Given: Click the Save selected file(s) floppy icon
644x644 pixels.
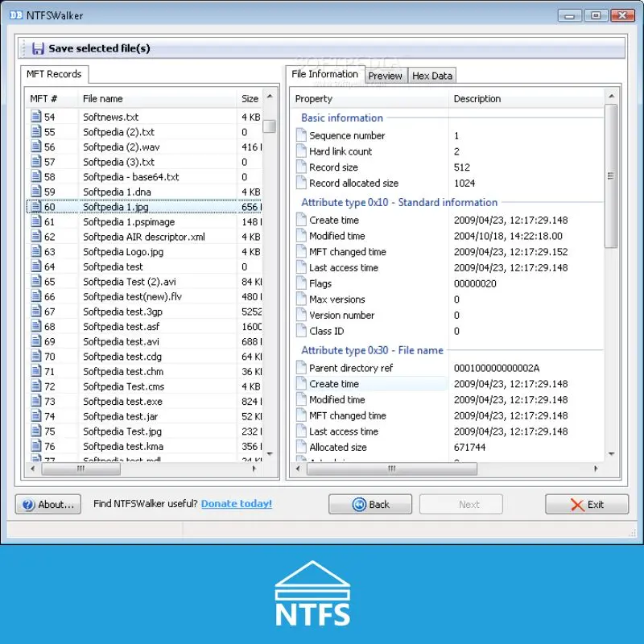Looking at the screenshot, I should [x=38, y=48].
